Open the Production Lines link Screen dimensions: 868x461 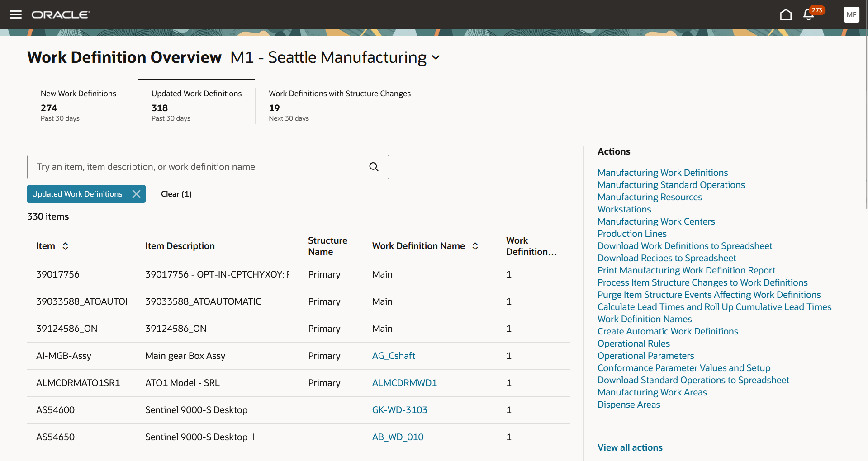pyautogui.click(x=632, y=234)
